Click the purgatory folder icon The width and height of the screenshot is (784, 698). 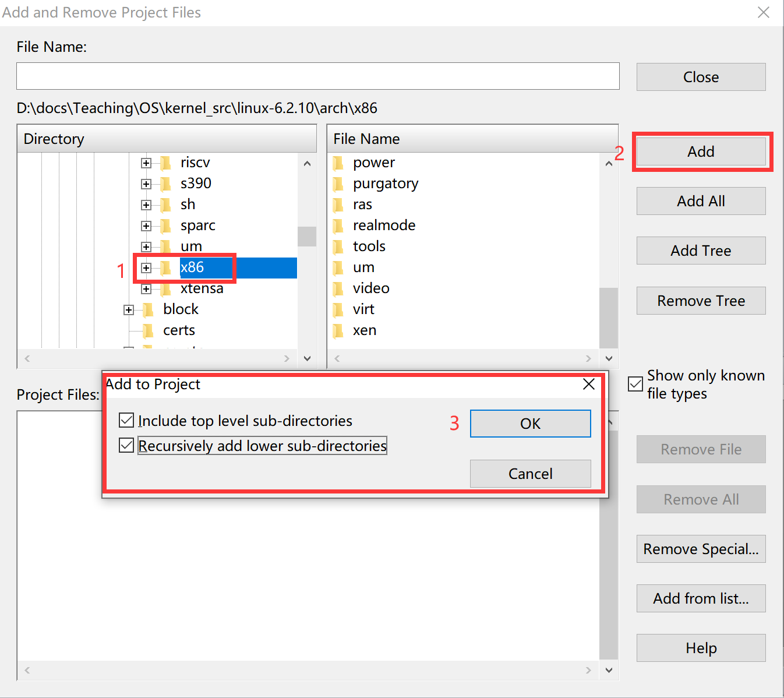338,184
